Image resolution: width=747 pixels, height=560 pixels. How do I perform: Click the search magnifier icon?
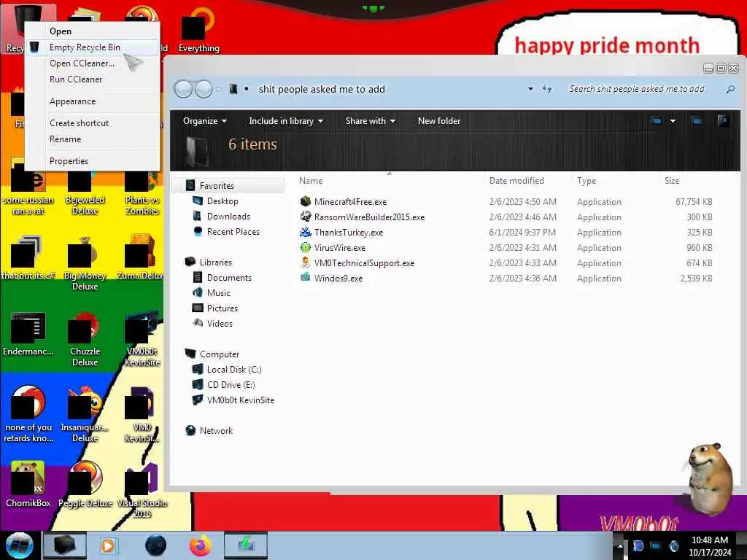pyautogui.click(x=729, y=89)
